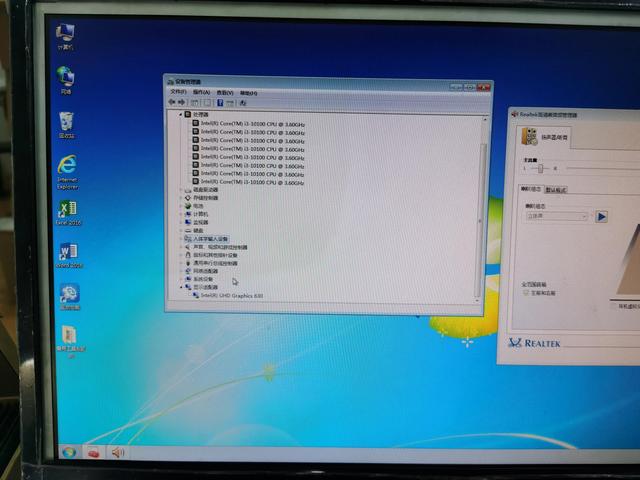Toggle the front left and right full-range checkbox

526,293
